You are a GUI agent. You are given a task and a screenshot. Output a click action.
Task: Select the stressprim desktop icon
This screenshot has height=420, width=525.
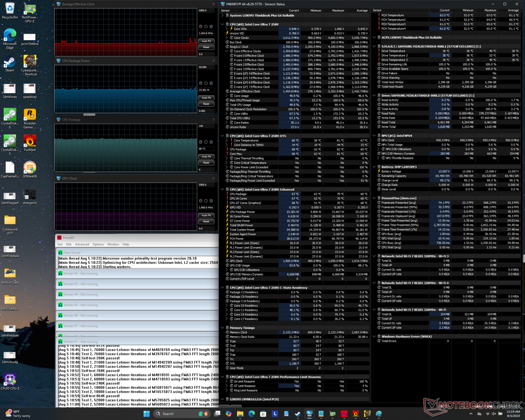tap(30, 197)
